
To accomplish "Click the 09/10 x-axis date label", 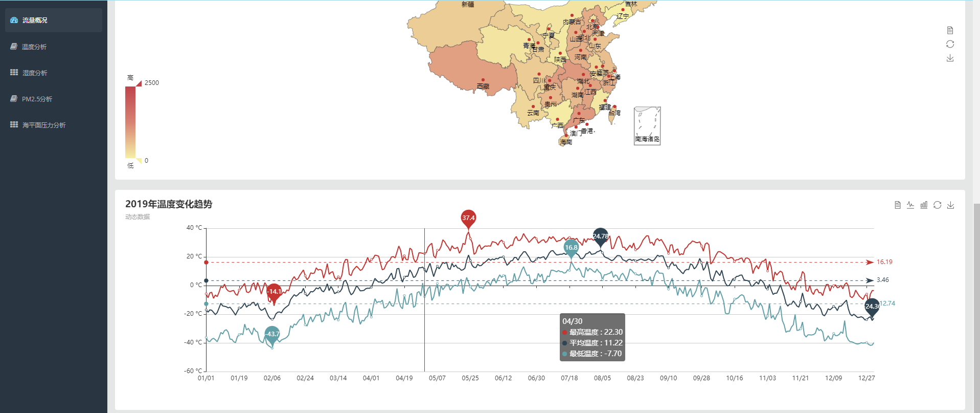I will 668,378.
